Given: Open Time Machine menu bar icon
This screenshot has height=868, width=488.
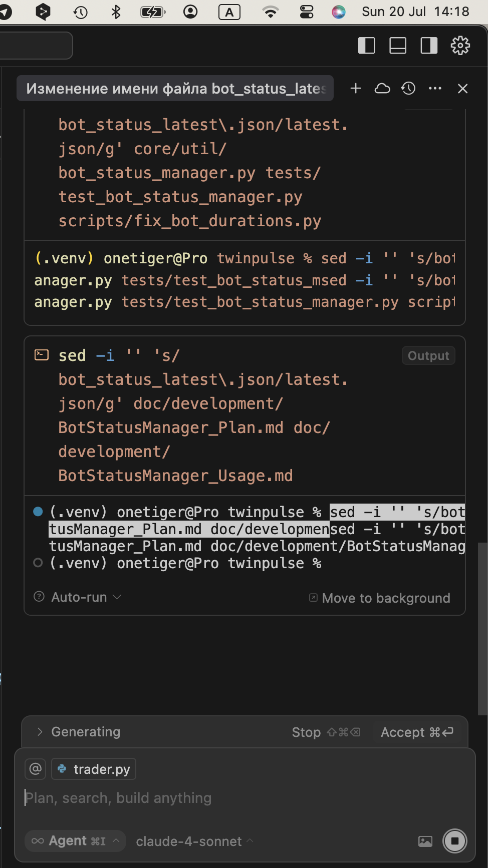Looking at the screenshot, I should (81, 12).
